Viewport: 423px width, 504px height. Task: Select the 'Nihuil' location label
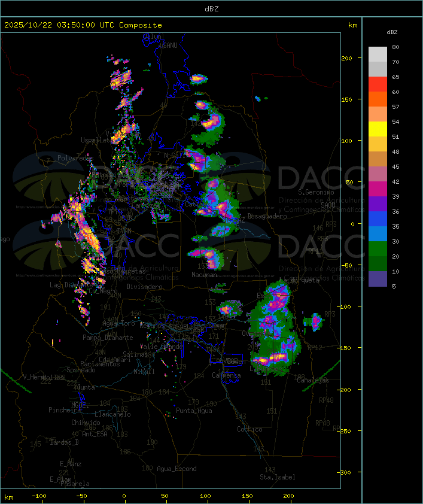click(x=144, y=372)
